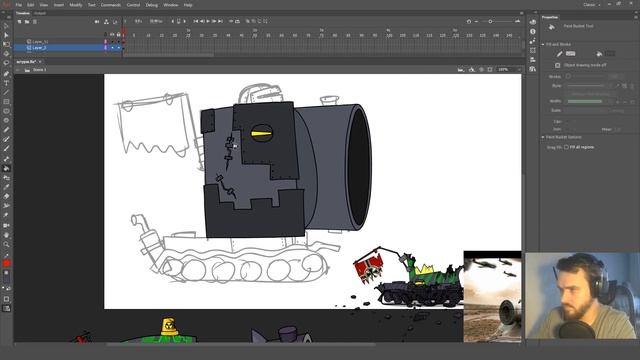Collapse the Fill and Stroke section
This screenshot has width=640, height=360.
pyautogui.click(x=543, y=44)
